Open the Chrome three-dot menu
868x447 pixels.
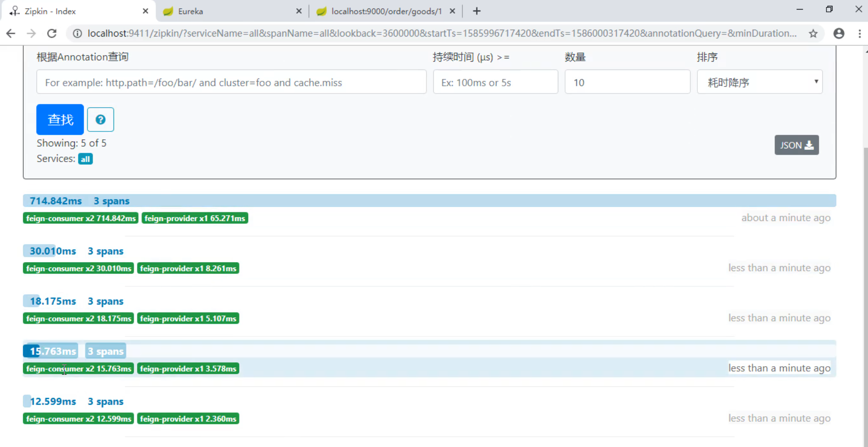point(860,33)
